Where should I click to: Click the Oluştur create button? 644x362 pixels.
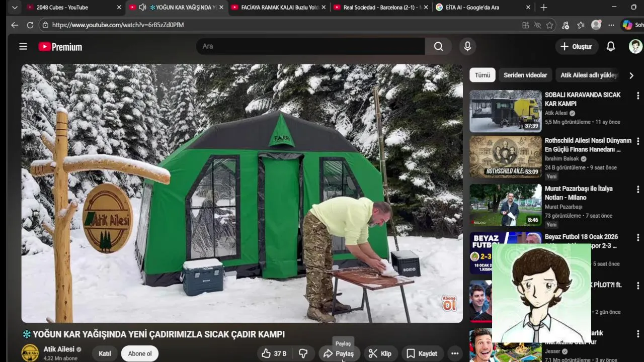577,46
